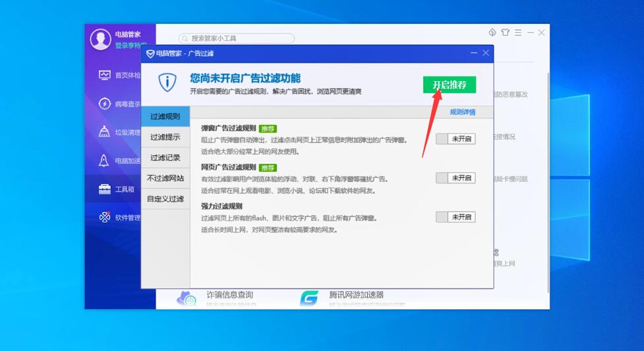Toggle 强力过滤规则 switch 未开启
This screenshot has width=644, height=351.
click(x=455, y=217)
